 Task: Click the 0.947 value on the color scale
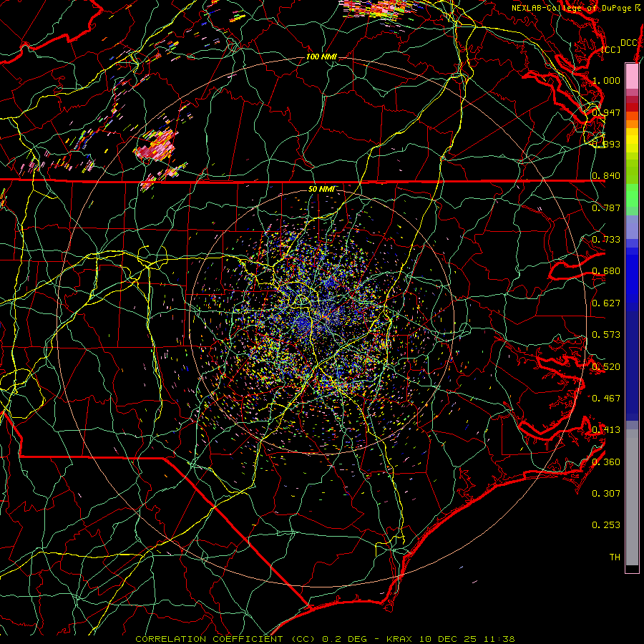606,112
